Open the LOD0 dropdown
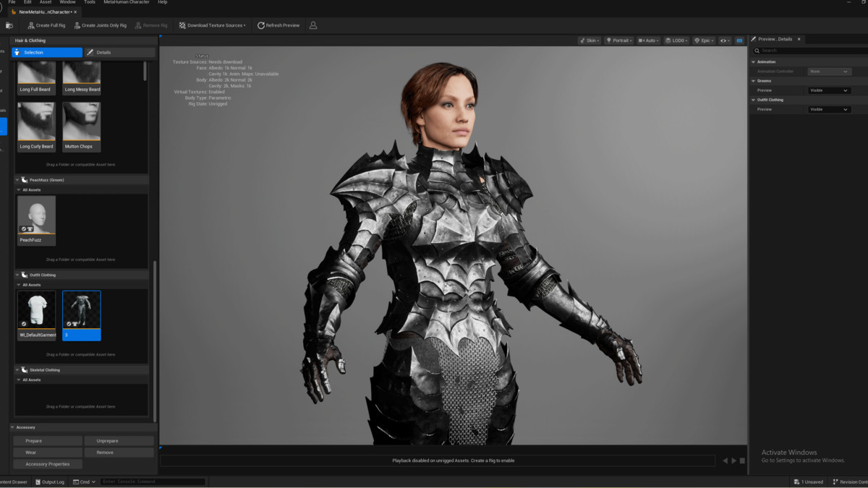 click(x=677, y=40)
